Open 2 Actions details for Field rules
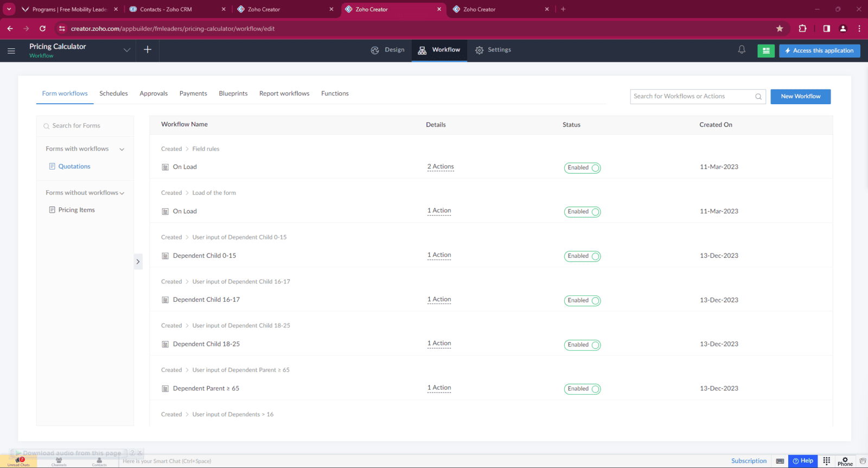The width and height of the screenshot is (868, 468). [x=441, y=167]
